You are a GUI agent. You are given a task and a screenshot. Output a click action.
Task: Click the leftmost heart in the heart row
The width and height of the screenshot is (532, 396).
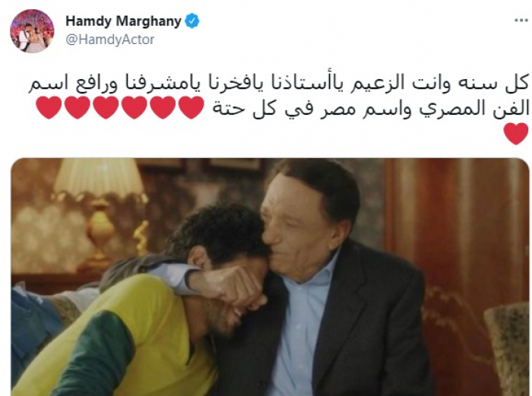(x=49, y=108)
